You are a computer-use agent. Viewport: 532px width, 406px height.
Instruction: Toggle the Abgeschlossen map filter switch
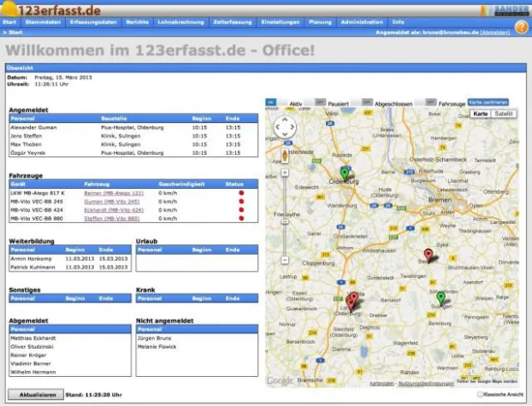369,102
